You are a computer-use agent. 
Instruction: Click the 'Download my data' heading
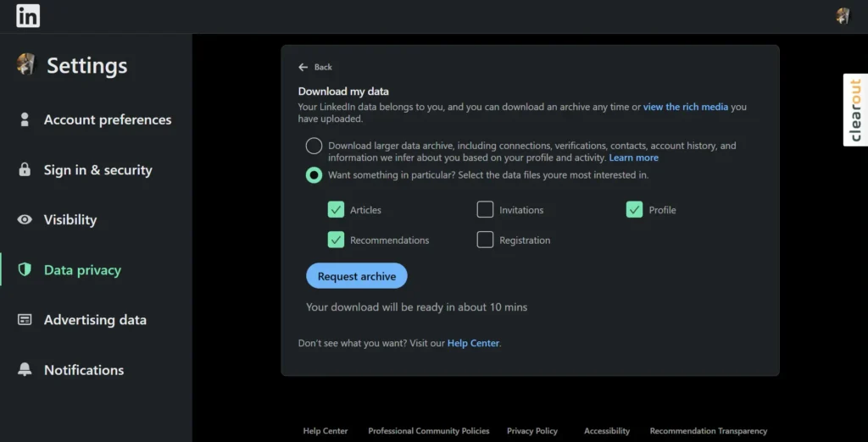[x=343, y=91]
